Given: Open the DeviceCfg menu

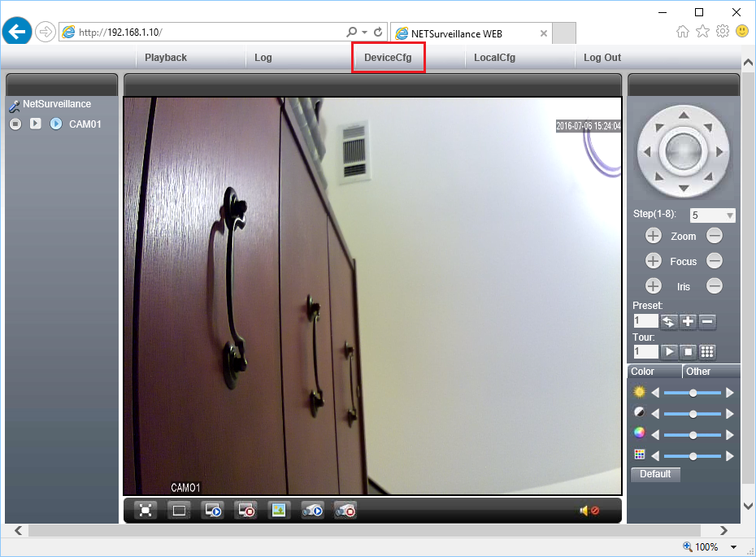Looking at the screenshot, I should point(388,58).
